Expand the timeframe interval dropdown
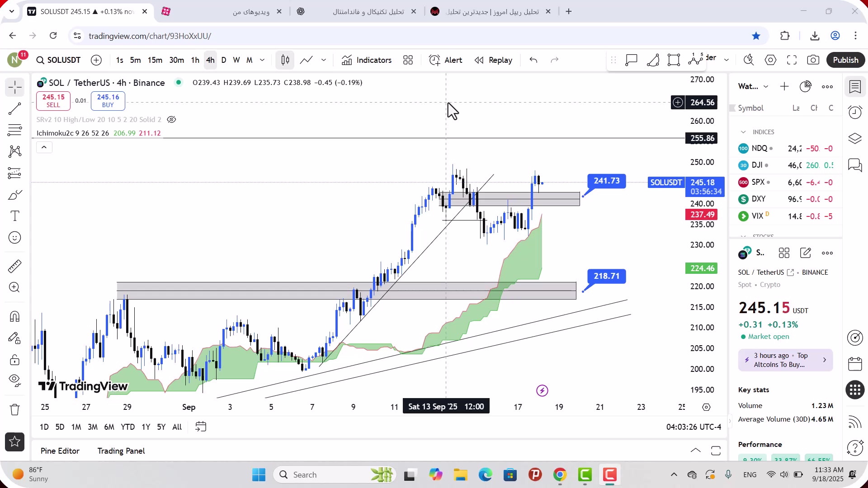868x488 pixels. 262,60
